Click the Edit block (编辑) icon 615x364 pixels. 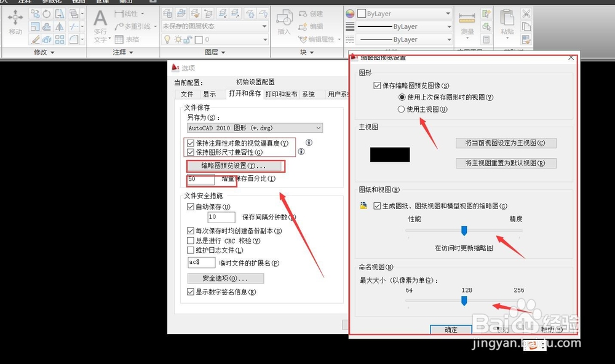tap(311, 26)
